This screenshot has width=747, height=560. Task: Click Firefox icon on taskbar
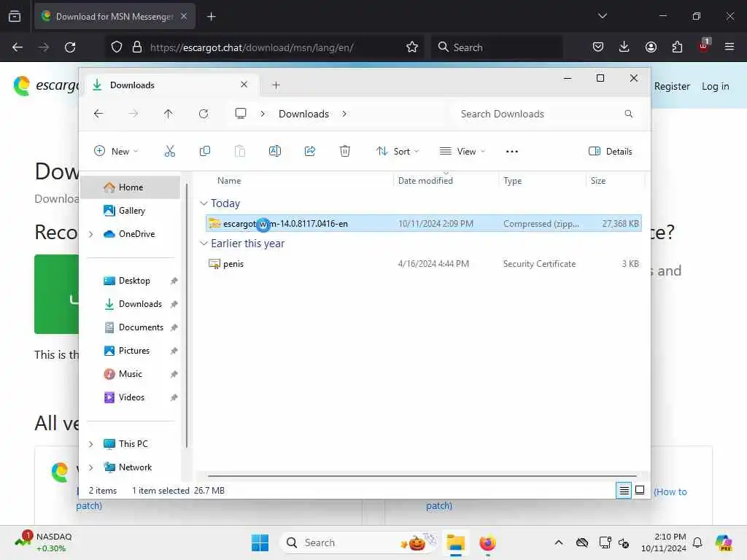point(487,542)
